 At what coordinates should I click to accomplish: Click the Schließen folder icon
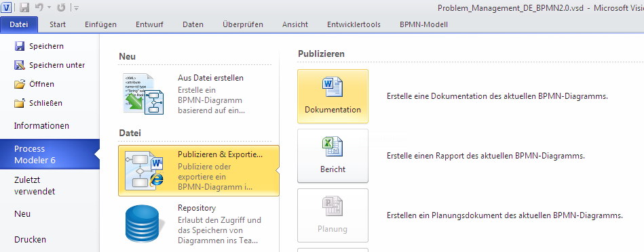tap(19, 103)
